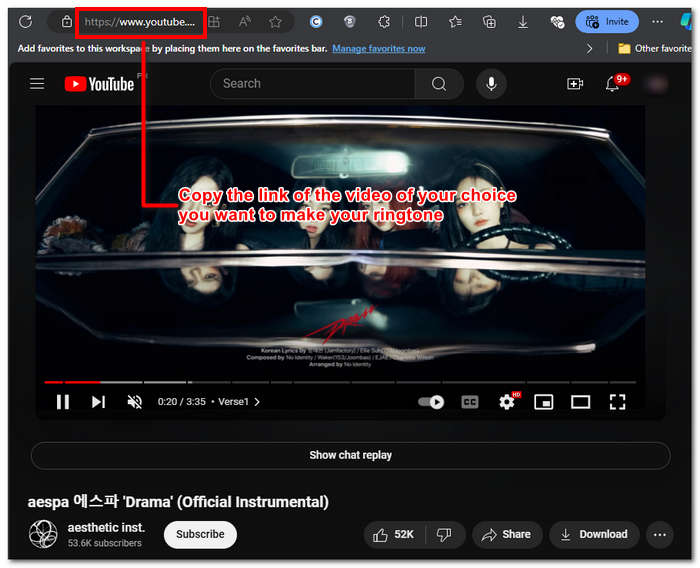This screenshot has width=700, height=568.
Task: Pause the video
Action: click(x=63, y=402)
